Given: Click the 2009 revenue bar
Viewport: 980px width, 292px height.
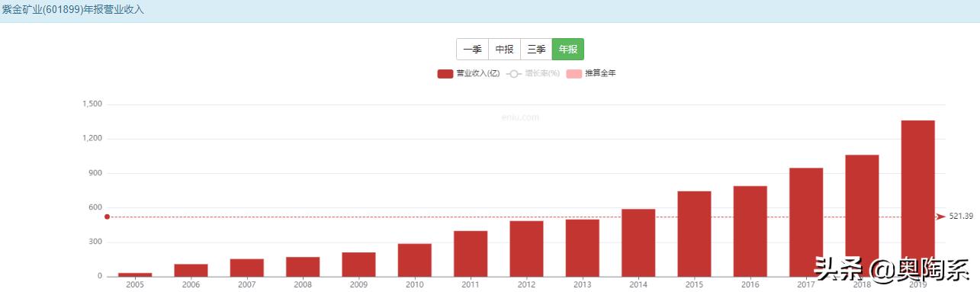Looking at the screenshot, I should 358,265.
